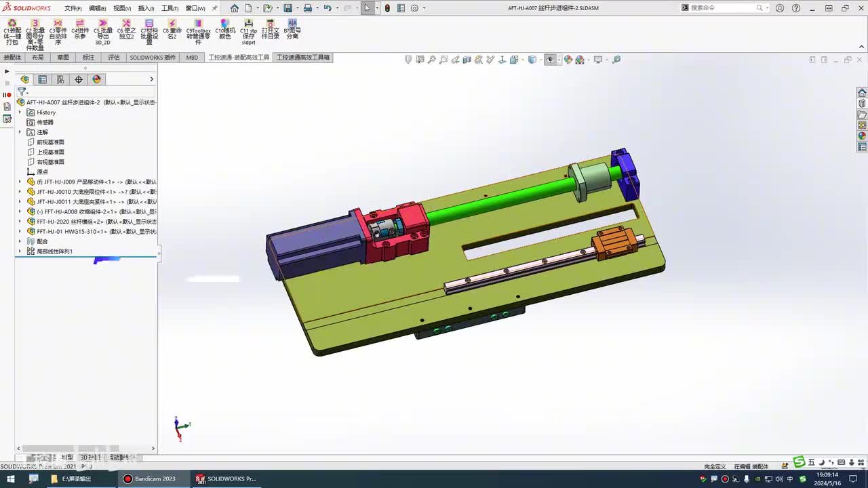The height and width of the screenshot is (488, 868).
Task: Click Section View icon in view toolbar
Action: pyautogui.click(x=467, y=60)
